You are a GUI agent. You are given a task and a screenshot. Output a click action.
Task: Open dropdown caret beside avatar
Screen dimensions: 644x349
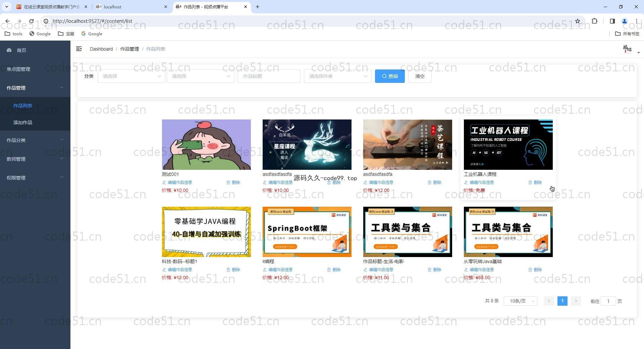coord(638,53)
